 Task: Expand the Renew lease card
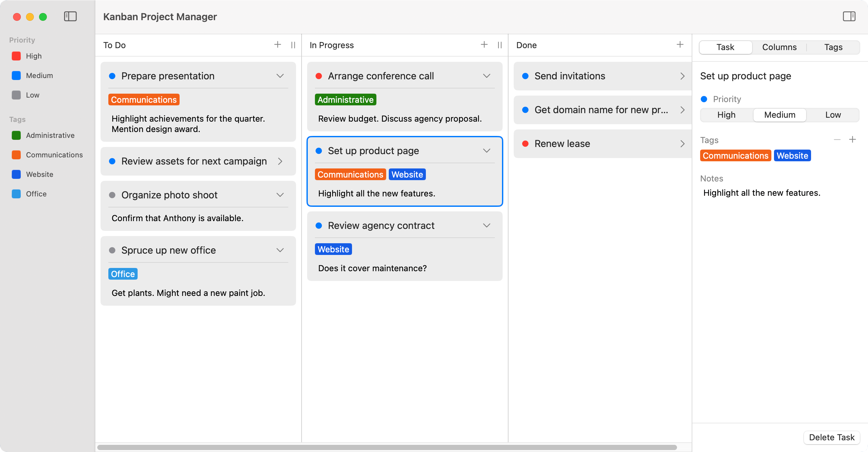click(x=682, y=144)
